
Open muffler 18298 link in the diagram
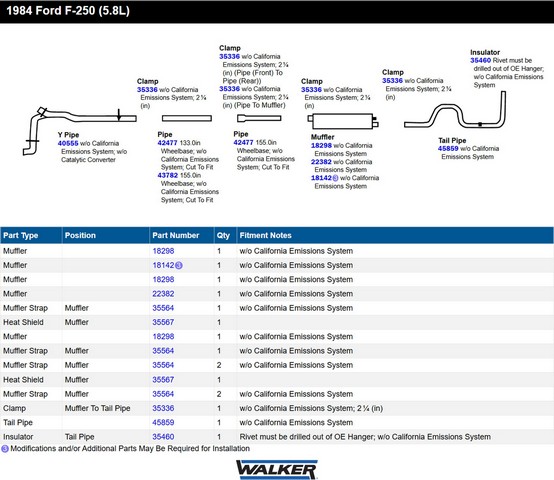point(321,146)
